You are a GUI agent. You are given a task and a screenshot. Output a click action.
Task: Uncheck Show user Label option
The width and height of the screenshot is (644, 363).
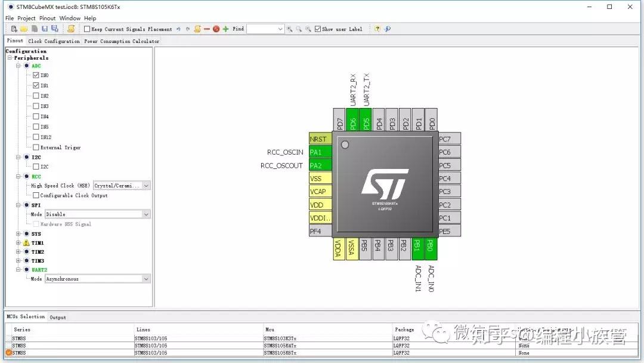[318, 29]
